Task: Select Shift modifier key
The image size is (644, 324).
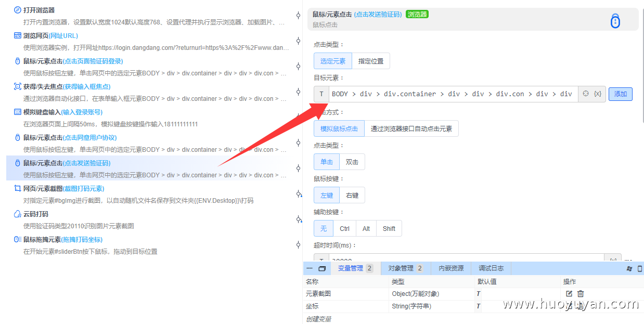Action: [x=389, y=228]
